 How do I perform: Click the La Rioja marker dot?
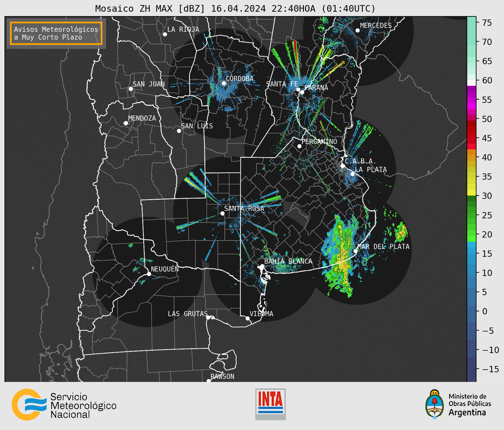(x=165, y=34)
